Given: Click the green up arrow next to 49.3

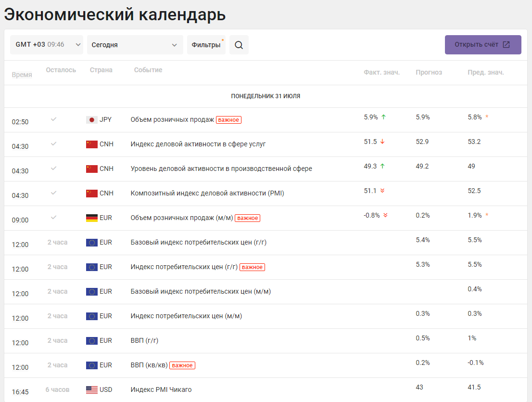Looking at the screenshot, I should pyautogui.click(x=382, y=166).
